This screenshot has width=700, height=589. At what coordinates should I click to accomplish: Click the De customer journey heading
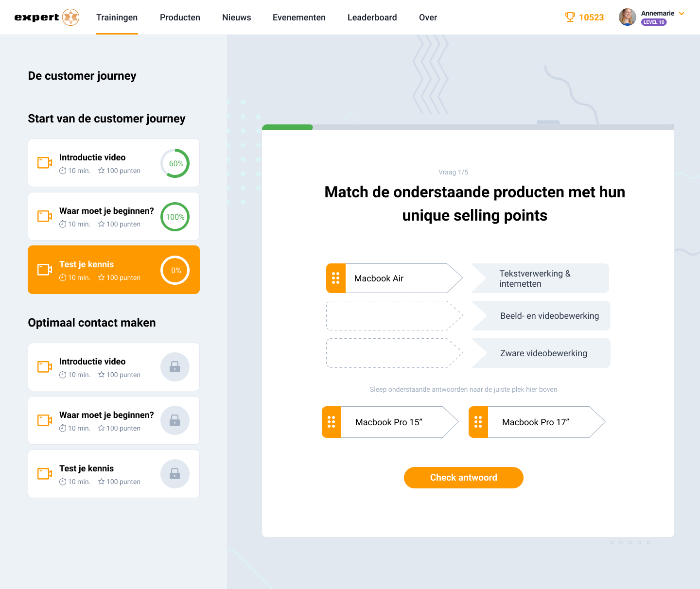point(82,76)
